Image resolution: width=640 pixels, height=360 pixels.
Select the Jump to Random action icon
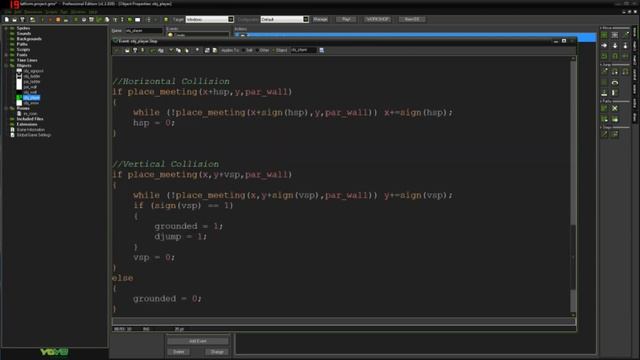pyautogui.click(x=625, y=72)
